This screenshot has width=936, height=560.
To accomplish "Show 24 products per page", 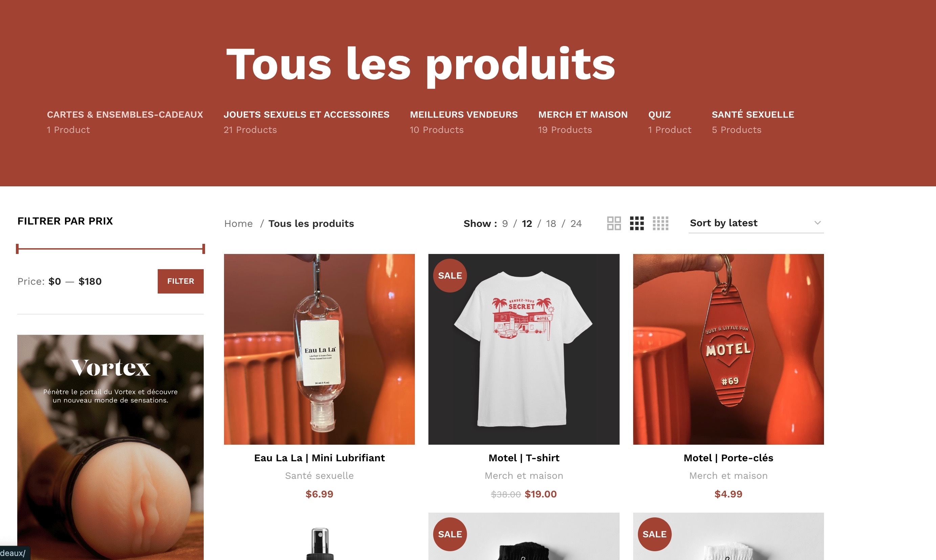I will (x=576, y=224).
